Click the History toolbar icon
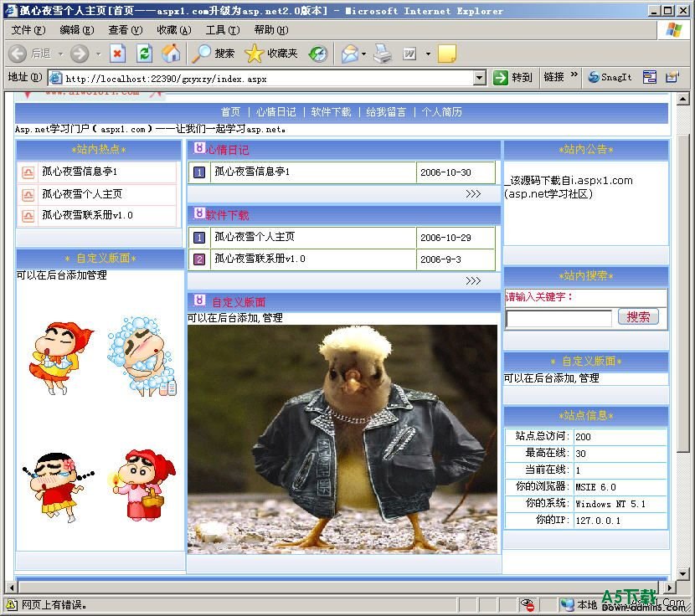 (317, 54)
